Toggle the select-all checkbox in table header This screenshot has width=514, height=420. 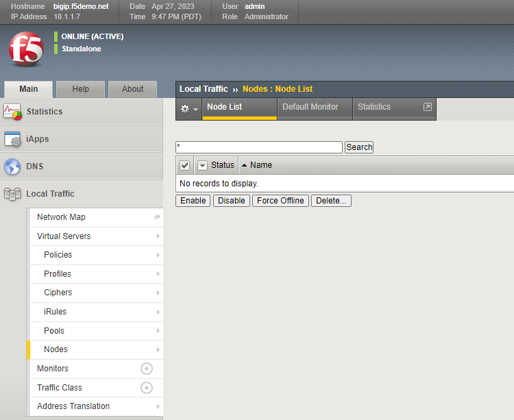(x=184, y=165)
